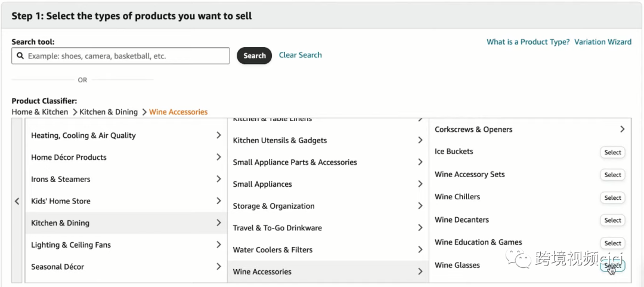Open the What is a Product Type link
The width and height of the screenshot is (644, 287).
point(528,42)
